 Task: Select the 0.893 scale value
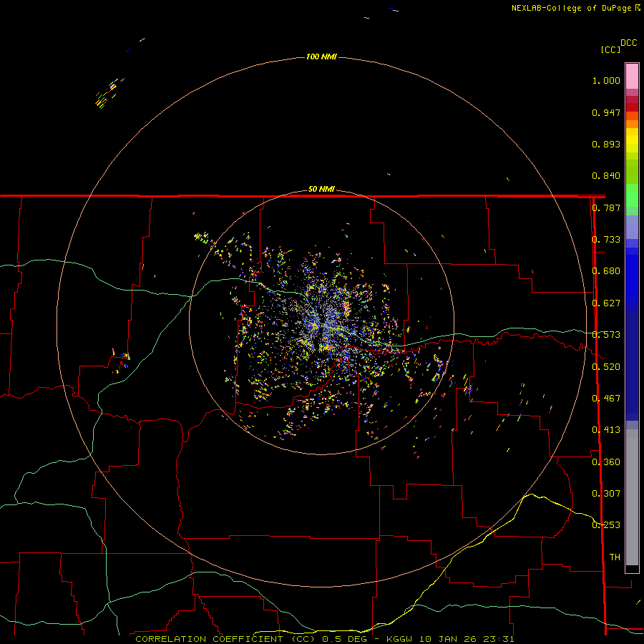click(x=606, y=144)
